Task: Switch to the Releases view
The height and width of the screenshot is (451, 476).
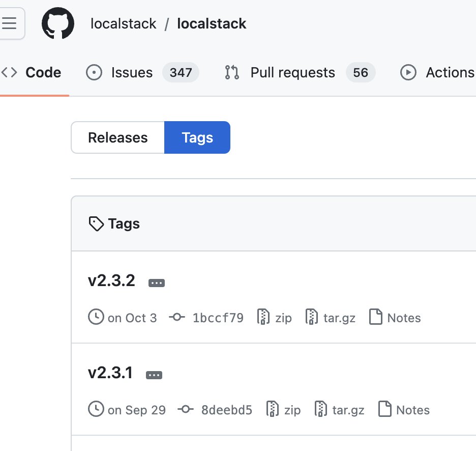Action: pyautogui.click(x=117, y=137)
